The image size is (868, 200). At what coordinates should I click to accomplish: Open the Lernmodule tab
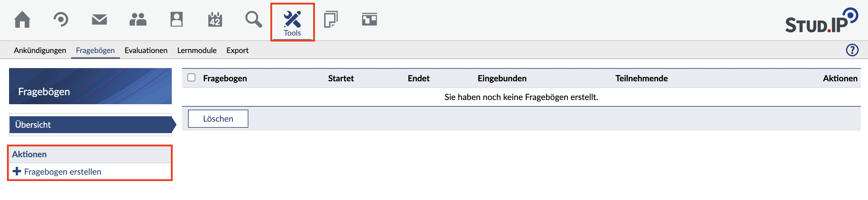(x=197, y=51)
